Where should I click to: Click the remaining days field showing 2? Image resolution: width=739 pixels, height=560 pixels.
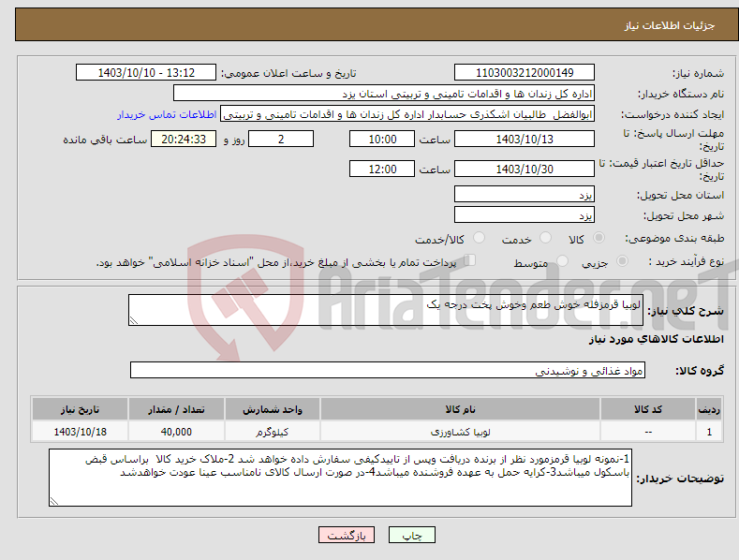pos(281,139)
